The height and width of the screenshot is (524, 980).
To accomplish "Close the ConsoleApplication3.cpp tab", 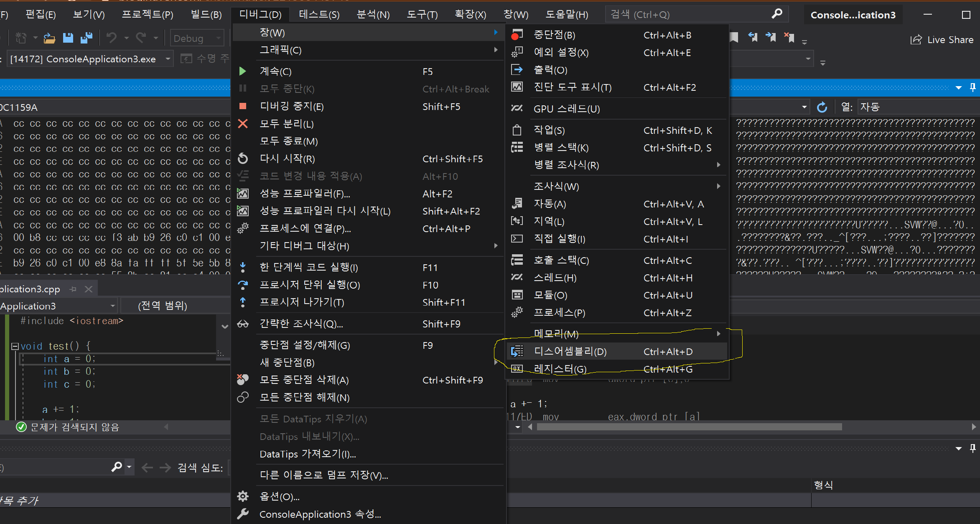I will pyautogui.click(x=89, y=289).
